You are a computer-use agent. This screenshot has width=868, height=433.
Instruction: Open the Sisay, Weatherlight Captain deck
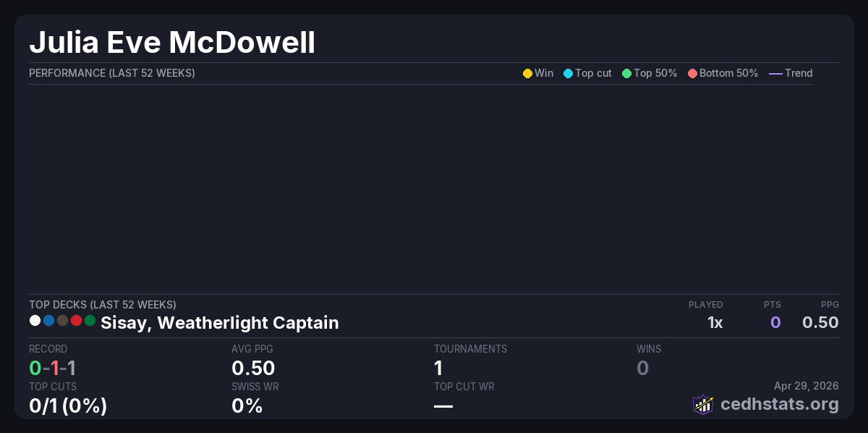coord(219,323)
